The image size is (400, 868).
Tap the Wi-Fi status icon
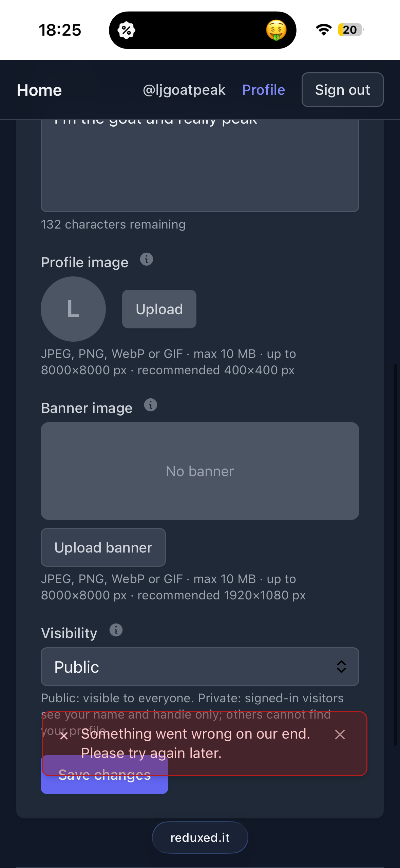tap(324, 30)
